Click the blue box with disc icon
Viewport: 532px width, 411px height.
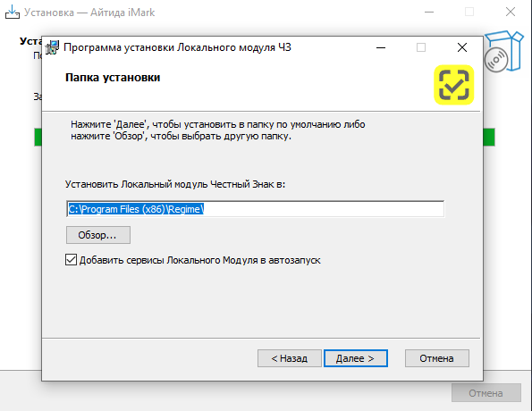[x=504, y=51]
